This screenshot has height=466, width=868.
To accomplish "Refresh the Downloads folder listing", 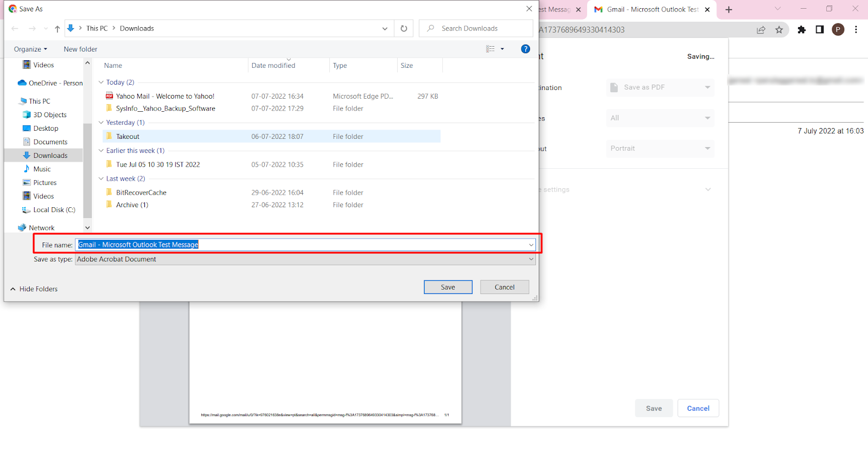I will coord(404,29).
